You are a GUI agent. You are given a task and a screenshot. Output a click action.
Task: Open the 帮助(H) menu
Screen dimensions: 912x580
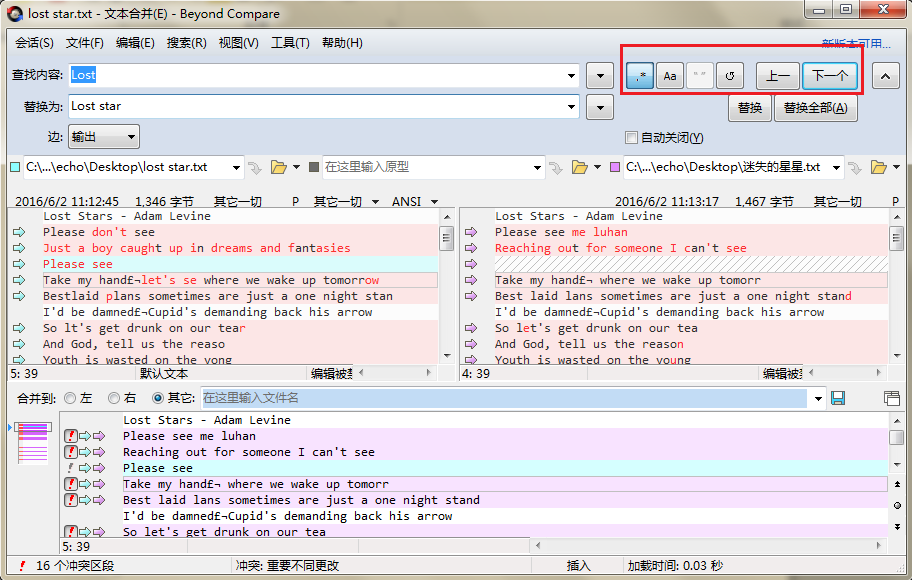pos(342,42)
